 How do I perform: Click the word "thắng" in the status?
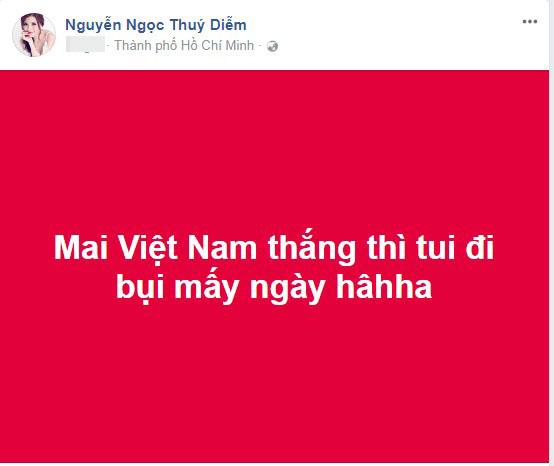(312, 248)
